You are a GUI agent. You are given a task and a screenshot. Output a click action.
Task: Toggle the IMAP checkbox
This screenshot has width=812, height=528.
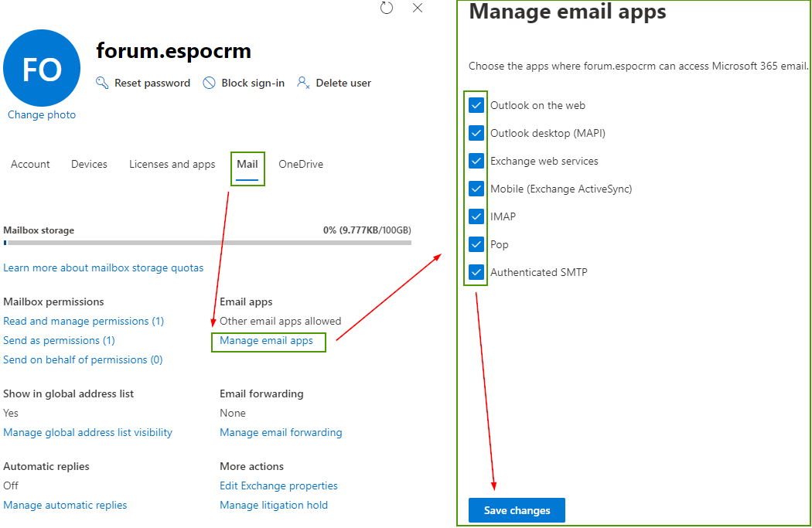[476, 216]
